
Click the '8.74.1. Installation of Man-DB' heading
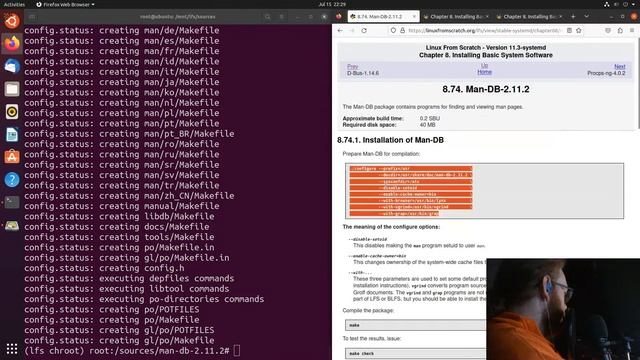(390, 140)
